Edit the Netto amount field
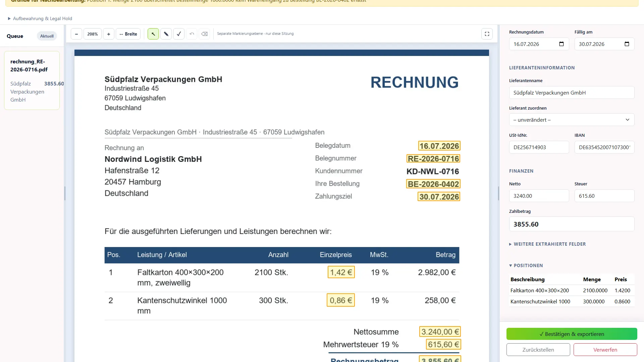The width and height of the screenshot is (644, 362). click(539, 196)
